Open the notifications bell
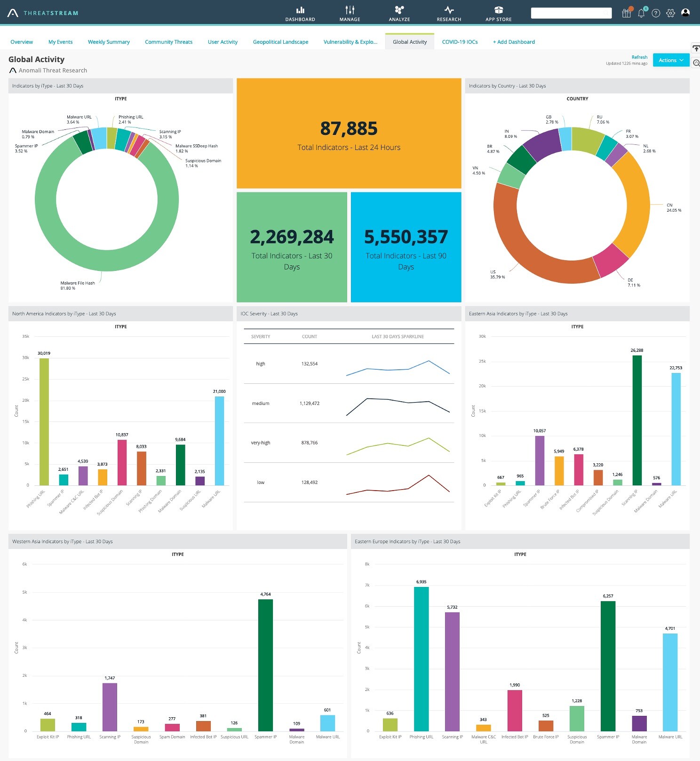 641,13
